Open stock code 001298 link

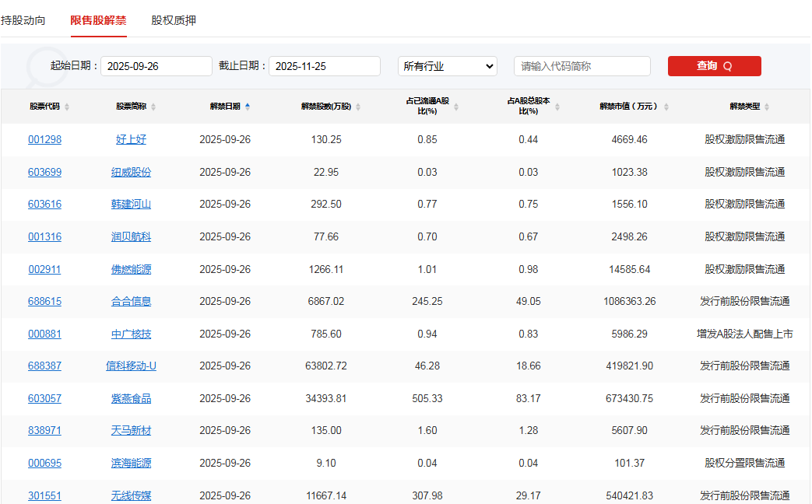(x=44, y=140)
